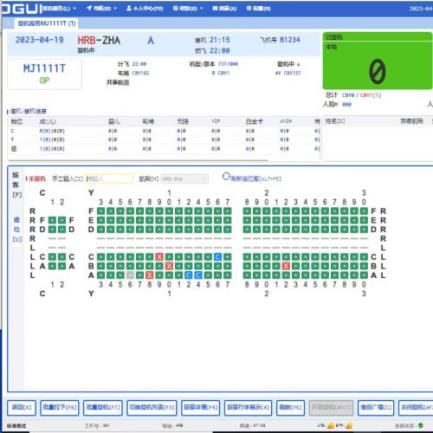Click the green boarded count 0 panel

[x=377, y=61]
